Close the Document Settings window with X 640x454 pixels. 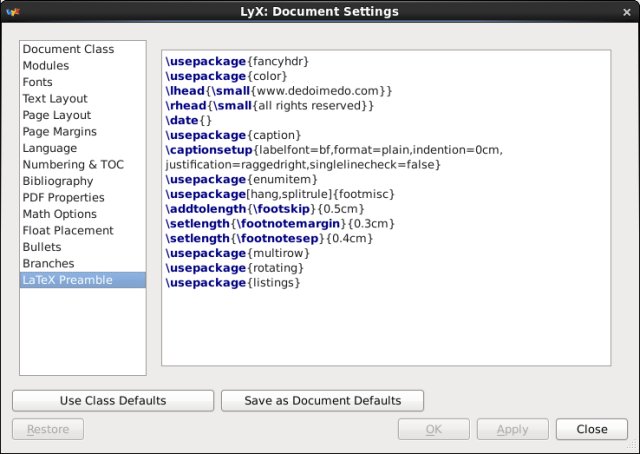(627, 12)
